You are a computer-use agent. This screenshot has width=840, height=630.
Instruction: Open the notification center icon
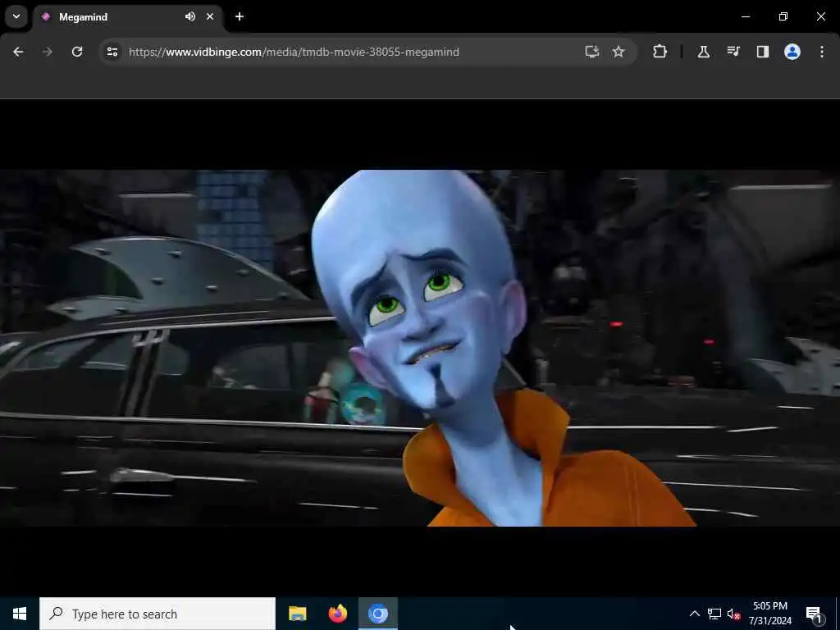[x=814, y=614]
